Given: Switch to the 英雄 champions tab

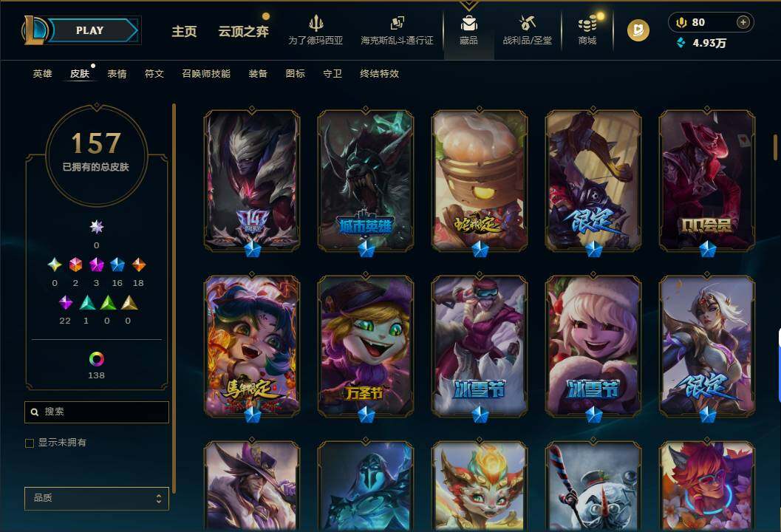Looking at the screenshot, I should click(42, 74).
